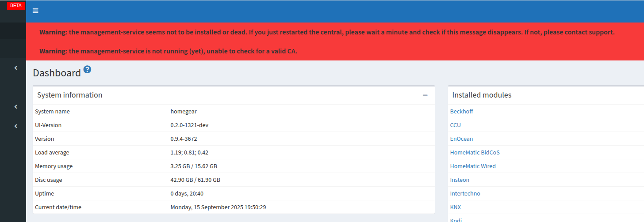Image resolution: width=644 pixels, height=222 pixels.
Task: Click the Dashboard page heading
Action: 57,73
